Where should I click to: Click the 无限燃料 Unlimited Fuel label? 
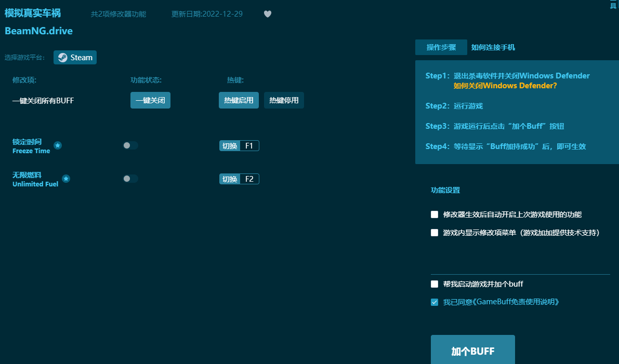click(x=35, y=179)
